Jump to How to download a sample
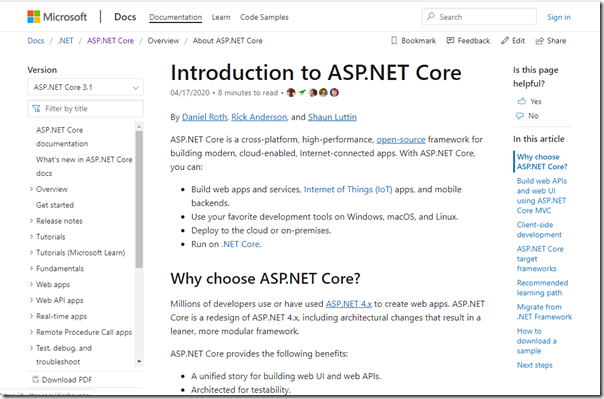The image size is (604, 399). coord(537,341)
